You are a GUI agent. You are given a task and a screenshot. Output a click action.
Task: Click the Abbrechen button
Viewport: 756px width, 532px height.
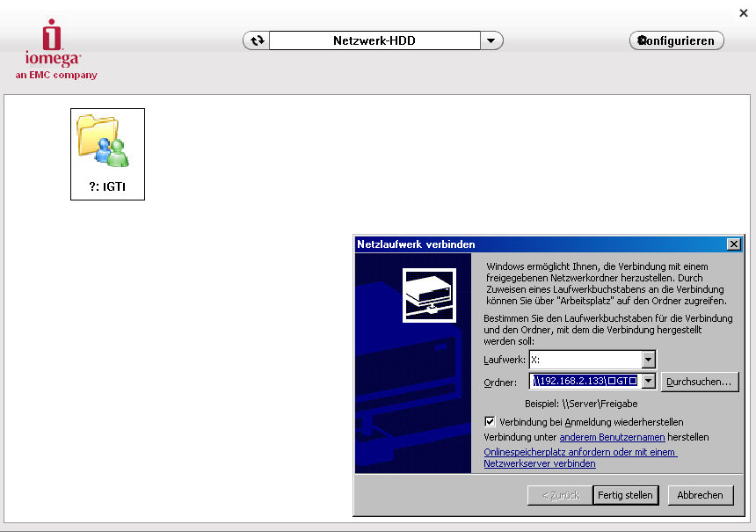tap(700, 495)
